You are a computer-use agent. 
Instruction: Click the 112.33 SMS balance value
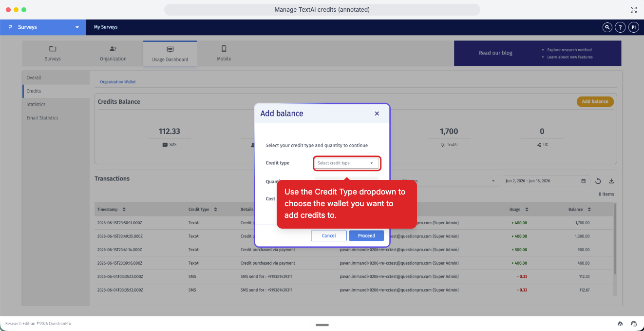pyautogui.click(x=170, y=131)
